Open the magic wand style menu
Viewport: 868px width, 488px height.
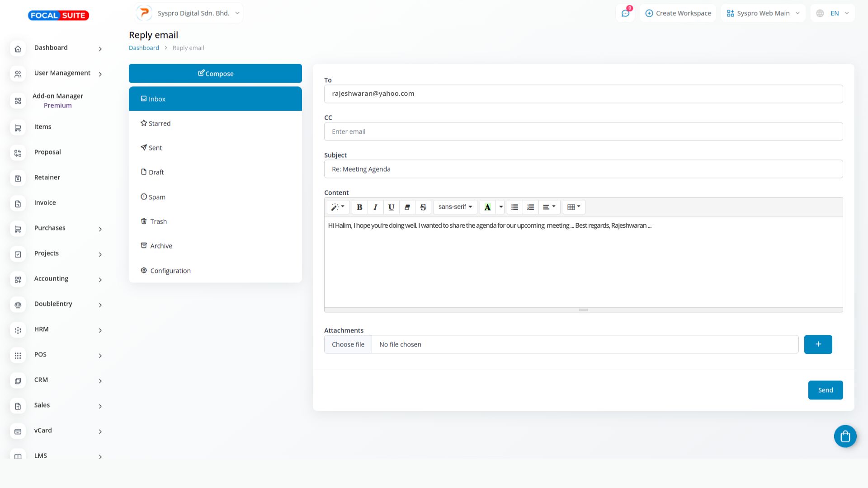(x=338, y=207)
